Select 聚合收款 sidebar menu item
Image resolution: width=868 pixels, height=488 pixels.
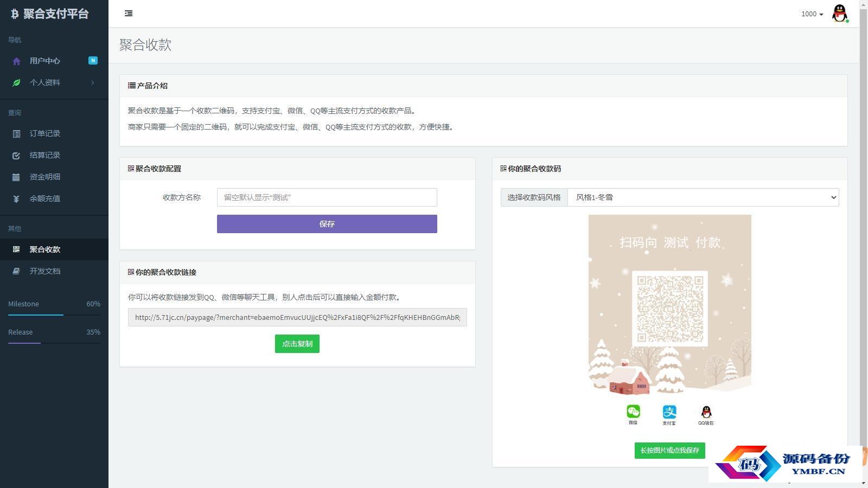(x=54, y=249)
